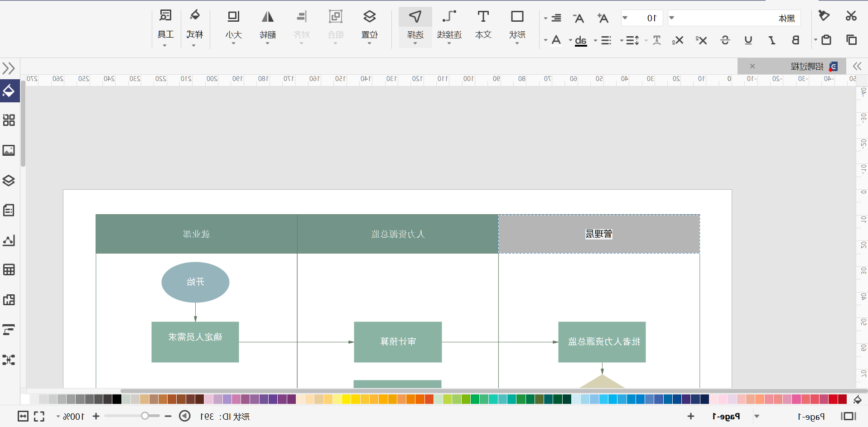Viewport: 868px width, 427px height.
Task: Toggle Bold formatting
Action: click(x=795, y=40)
